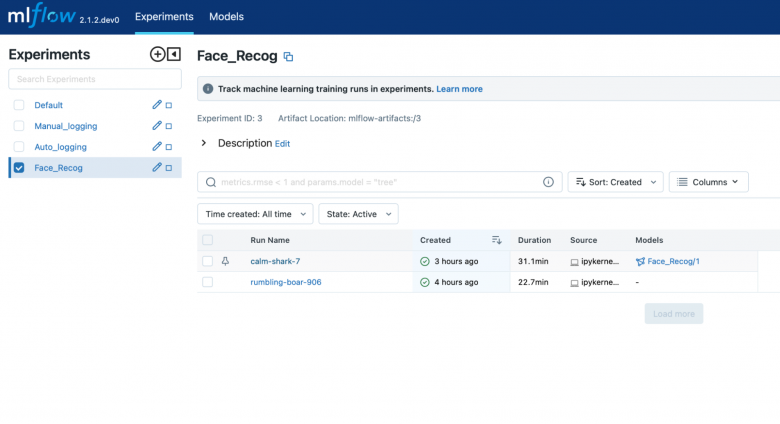The image size is (780, 424).
Task: Edit the experiment description
Action: pos(282,144)
